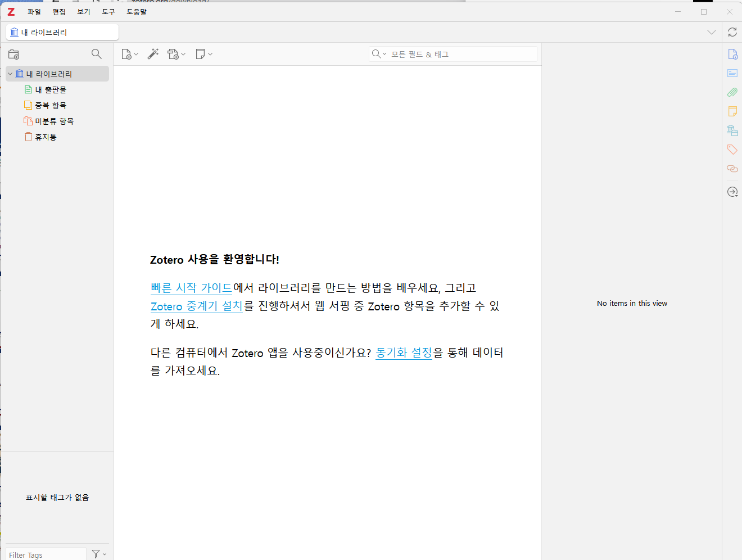Image resolution: width=742 pixels, height=560 pixels.
Task: Open dropdown arrow beside New Item icon
Action: (136, 54)
